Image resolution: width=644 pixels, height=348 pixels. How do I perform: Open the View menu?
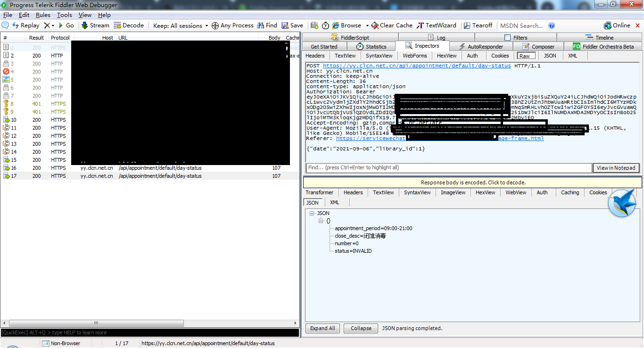[x=85, y=15]
